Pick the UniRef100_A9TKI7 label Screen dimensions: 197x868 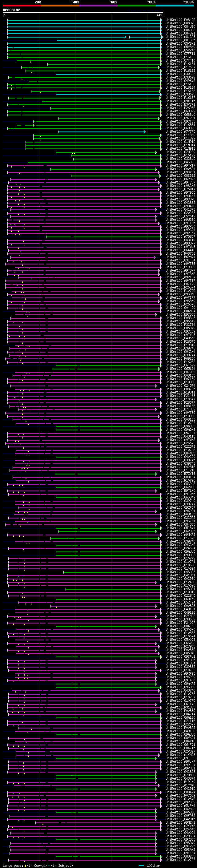click(x=180, y=165)
